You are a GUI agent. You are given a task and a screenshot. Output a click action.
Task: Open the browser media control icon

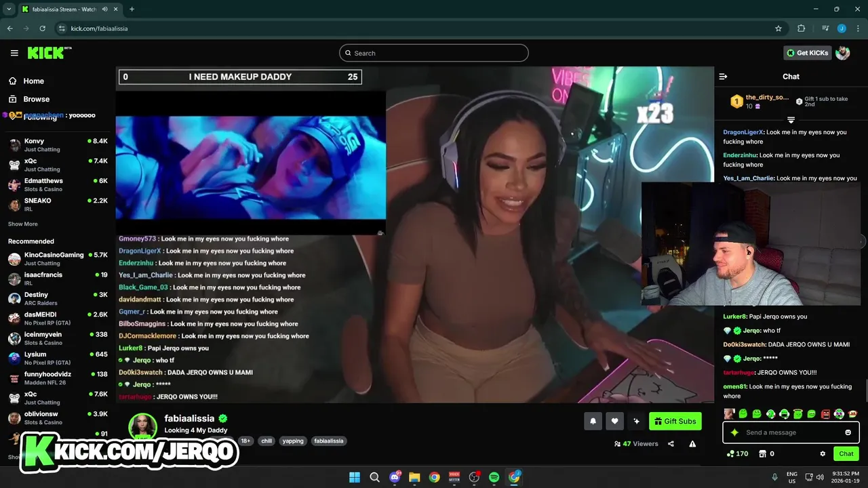tap(825, 28)
